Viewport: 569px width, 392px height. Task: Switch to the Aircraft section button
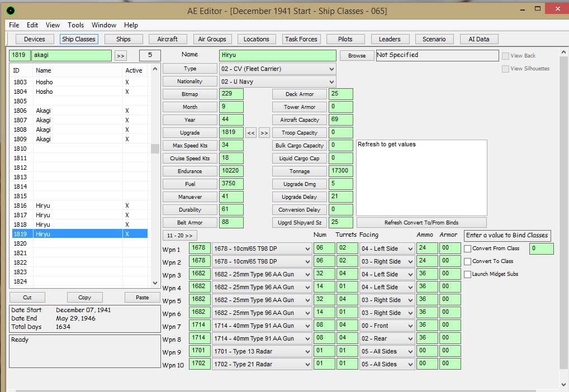(x=168, y=39)
